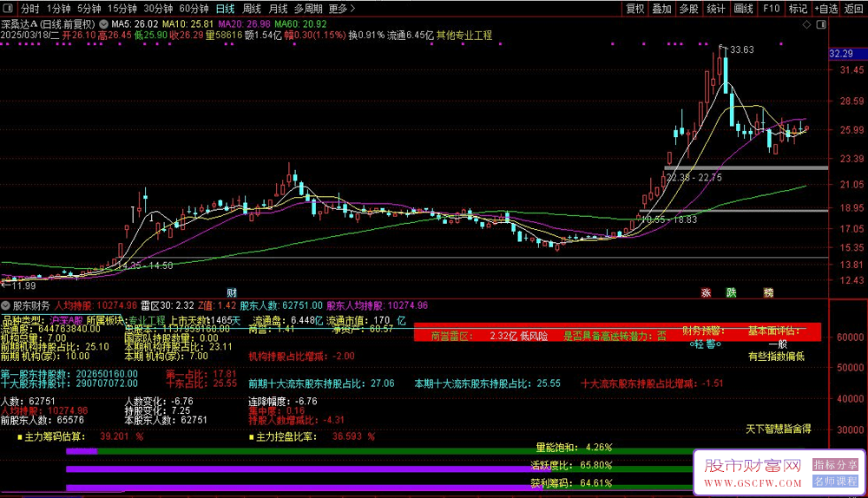Click the 返回 back button
This screenshot has height=498, width=868.
click(853, 9)
